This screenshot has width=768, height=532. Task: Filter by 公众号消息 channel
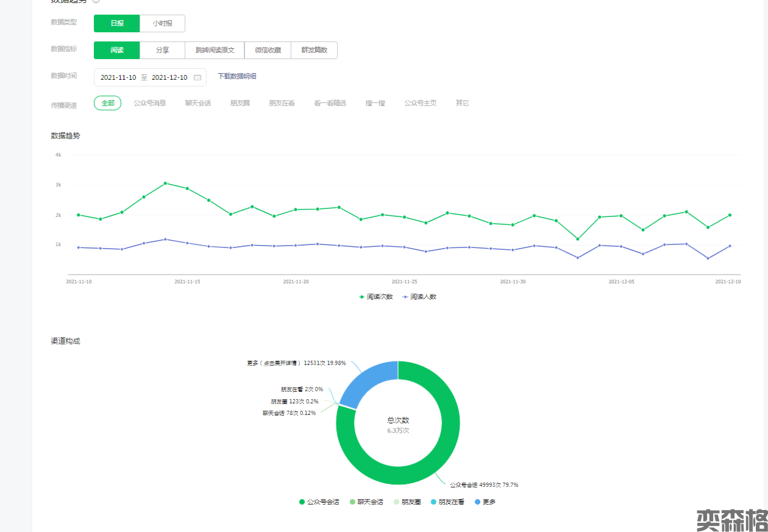pos(150,103)
